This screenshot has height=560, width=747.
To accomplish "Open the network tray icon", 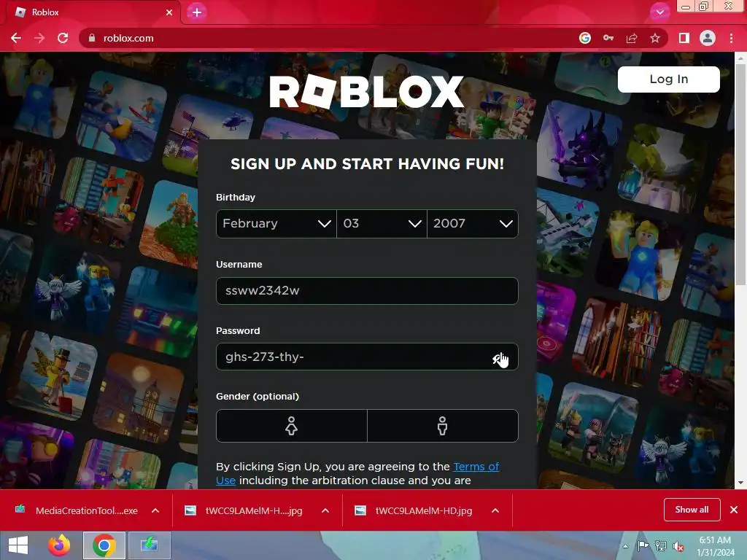I will [661, 545].
